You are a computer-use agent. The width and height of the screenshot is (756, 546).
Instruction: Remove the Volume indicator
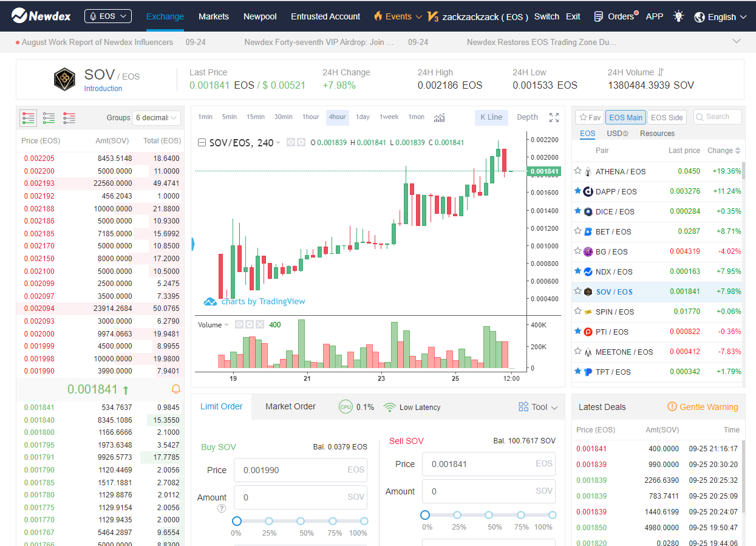coord(260,325)
